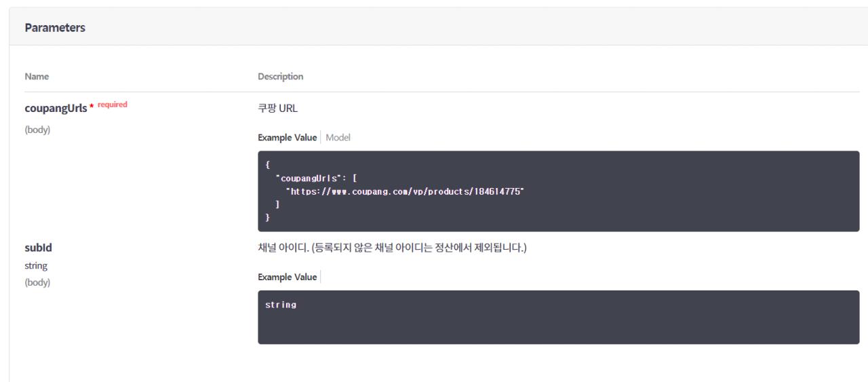
Task: Click the coupang product URL in the JSON example
Action: click(x=406, y=192)
